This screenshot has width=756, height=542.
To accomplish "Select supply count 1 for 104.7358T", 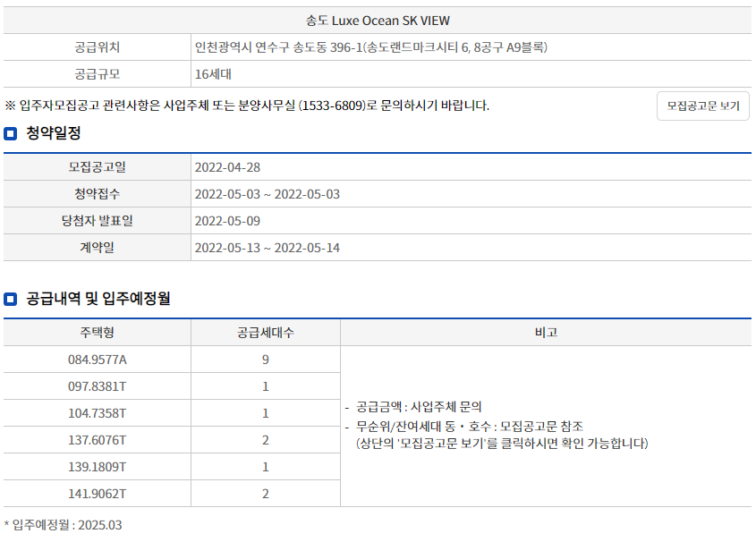I will [266, 413].
